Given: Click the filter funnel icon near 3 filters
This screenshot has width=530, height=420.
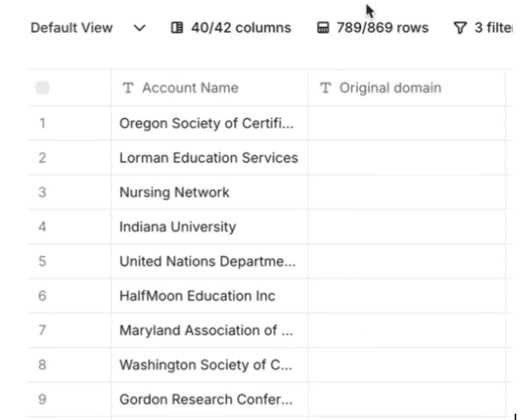Looking at the screenshot, I should click(460, 27).
